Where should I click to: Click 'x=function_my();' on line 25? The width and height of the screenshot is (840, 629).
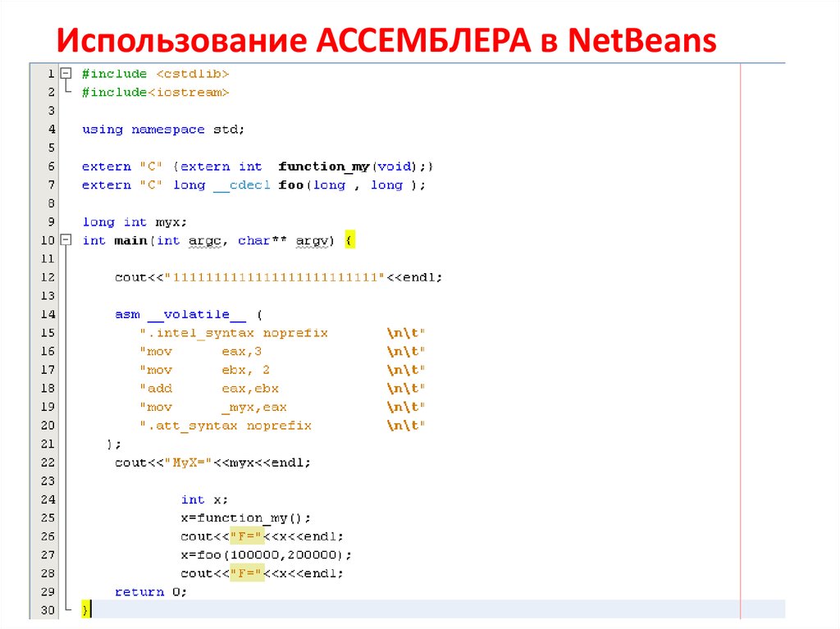click(x=246, y=518)
